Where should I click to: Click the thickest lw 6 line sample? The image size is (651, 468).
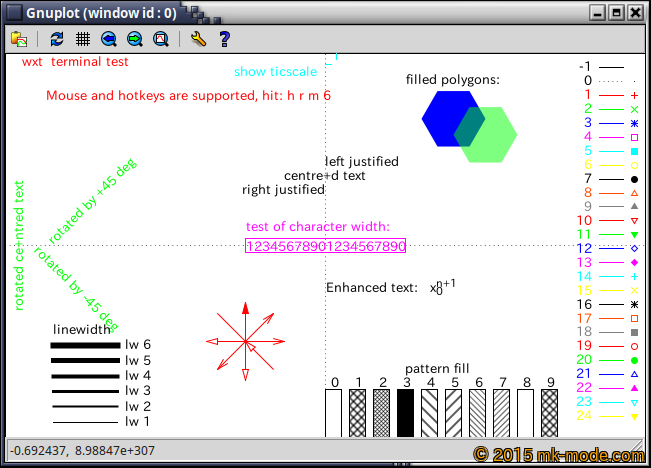(x=85, y=344)
